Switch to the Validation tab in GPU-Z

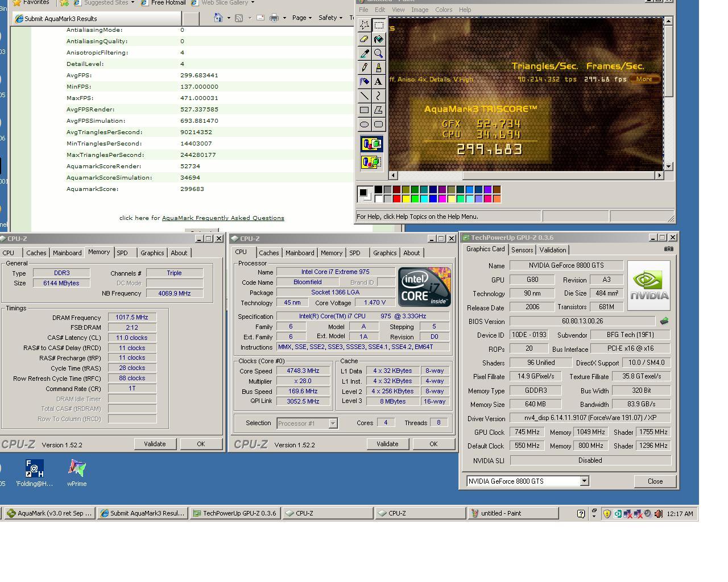pos(553,250)
